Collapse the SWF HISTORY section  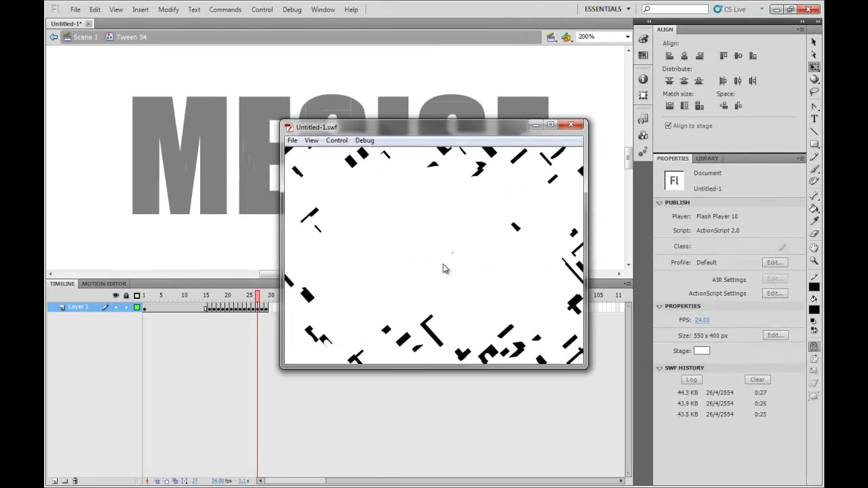(659, 368)
